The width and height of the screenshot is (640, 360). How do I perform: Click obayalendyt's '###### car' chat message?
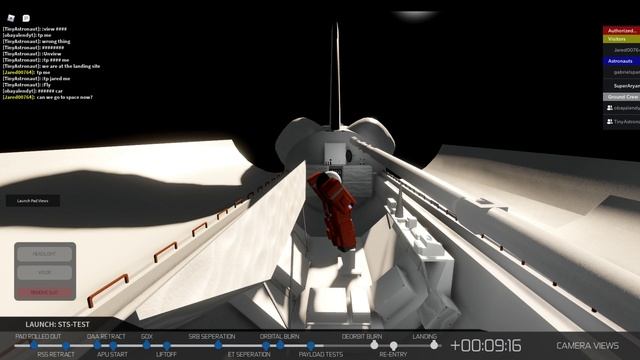coord(50,91)
